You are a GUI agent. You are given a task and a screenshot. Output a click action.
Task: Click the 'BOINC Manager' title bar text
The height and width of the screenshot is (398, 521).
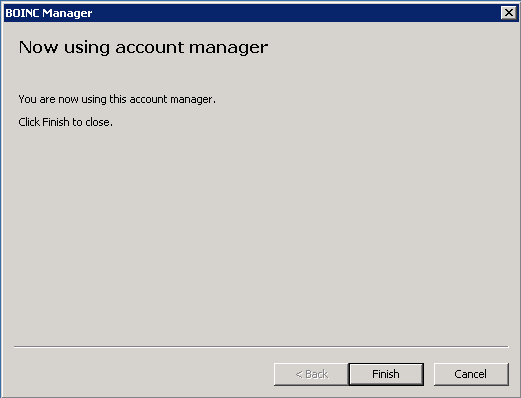point(49,13)
